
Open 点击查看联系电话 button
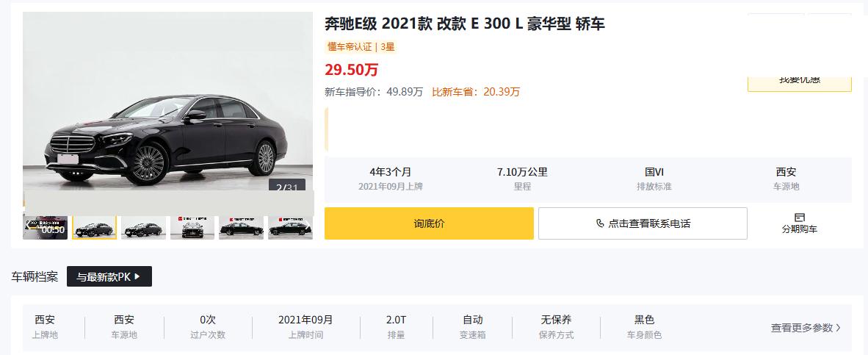point(643,223)
